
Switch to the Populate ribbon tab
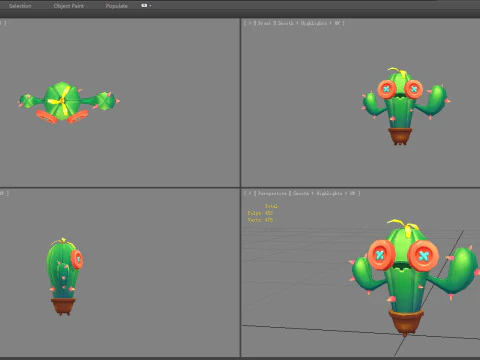point(116,6)
